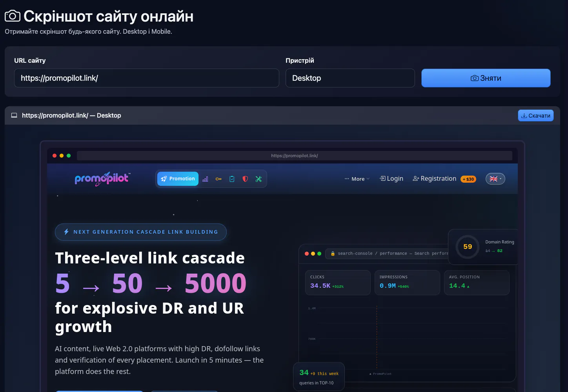Click the Domain Rating 59 gauge
Screen dimensions: 568x392
click(468, 247)
